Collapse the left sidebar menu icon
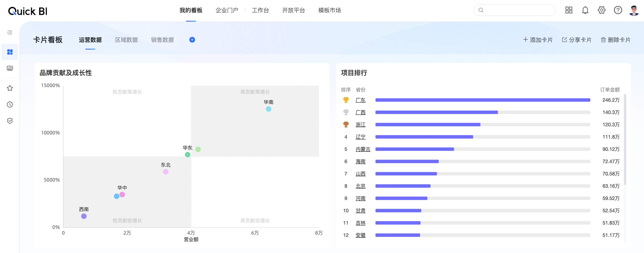The width and height of the screenshot is (644, 253). coord(10,33)
